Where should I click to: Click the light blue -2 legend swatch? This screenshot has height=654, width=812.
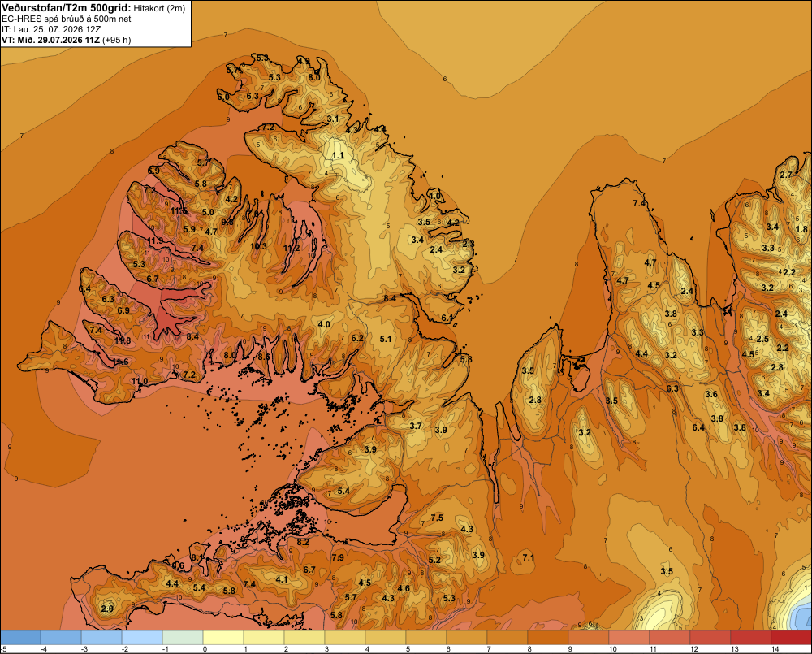(x=142, y=637)
